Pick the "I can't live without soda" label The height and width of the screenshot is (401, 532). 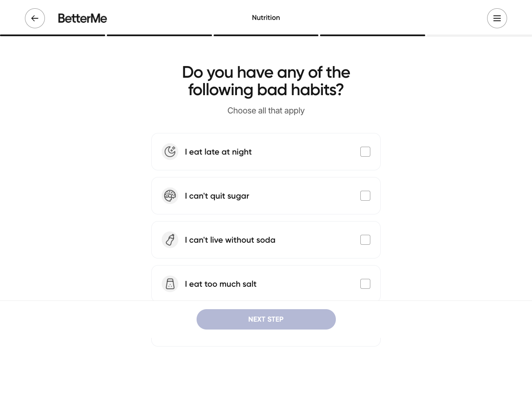[230, 240]
